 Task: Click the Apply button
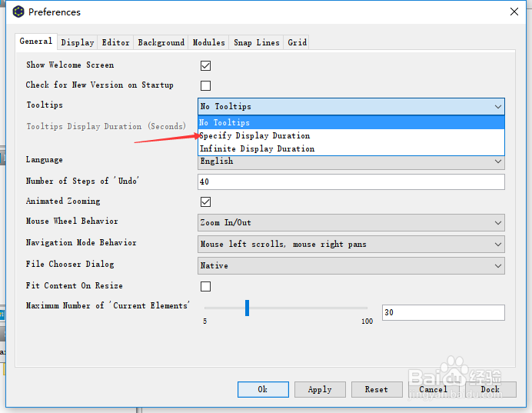(x=320, y=389)
